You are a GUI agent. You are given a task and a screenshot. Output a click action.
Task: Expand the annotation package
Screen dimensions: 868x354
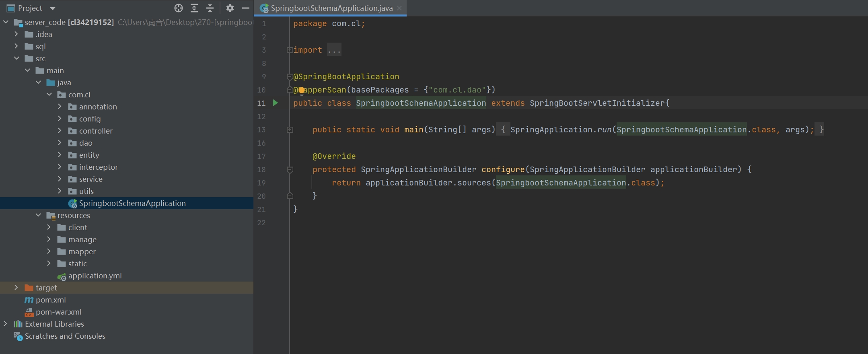[60, 107]
